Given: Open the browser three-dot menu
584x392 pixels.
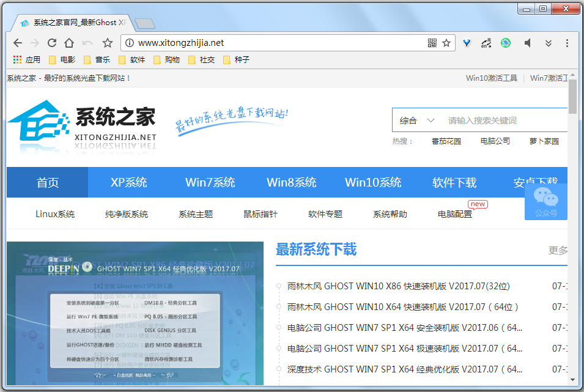Looking at the screenshot, I should (567, 43).
